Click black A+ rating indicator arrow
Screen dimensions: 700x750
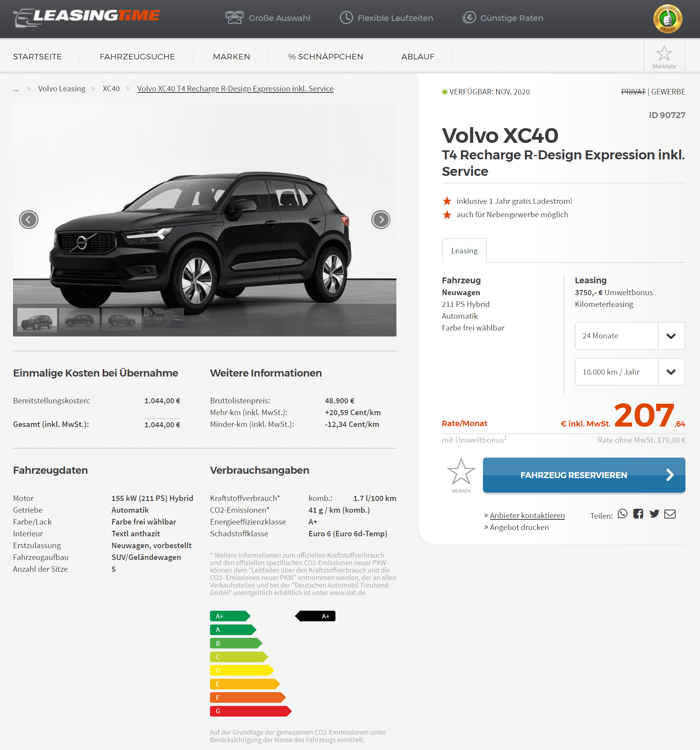click(x=315, y=616)
